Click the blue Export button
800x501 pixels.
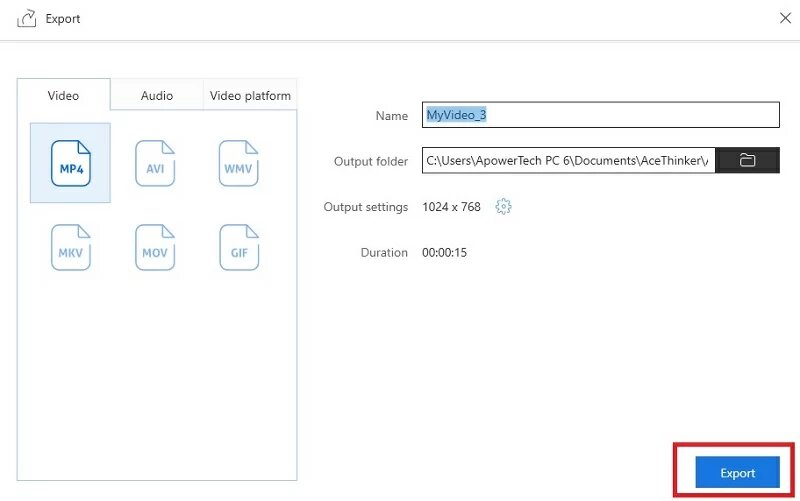click(x=737, y=472)
